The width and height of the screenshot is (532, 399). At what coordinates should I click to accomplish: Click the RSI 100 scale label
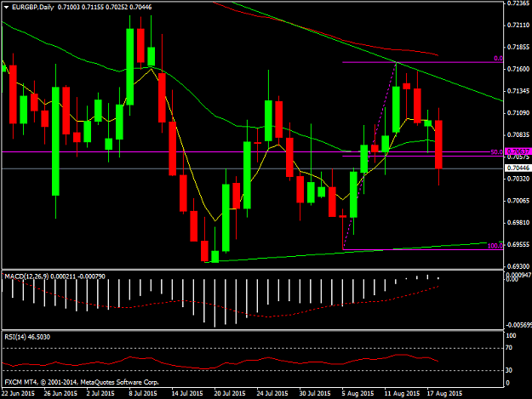[511, 335]
